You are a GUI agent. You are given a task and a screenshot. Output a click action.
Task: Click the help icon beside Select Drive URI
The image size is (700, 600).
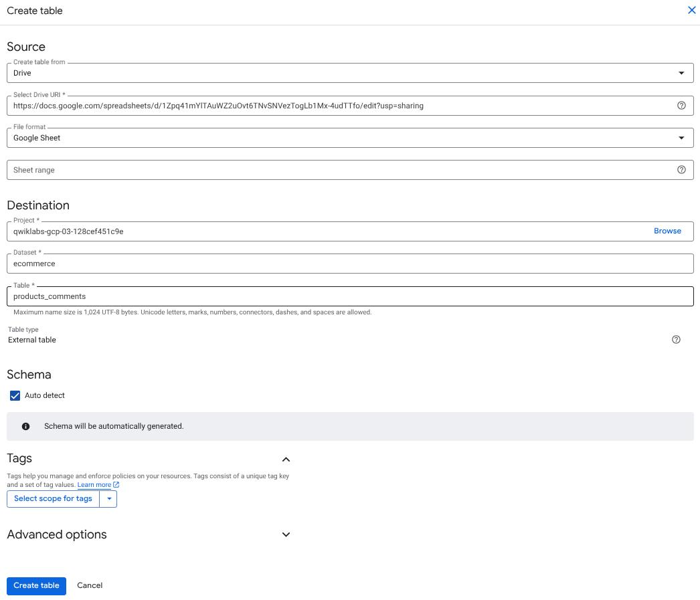pyautogui.click(x=681, y=105)
